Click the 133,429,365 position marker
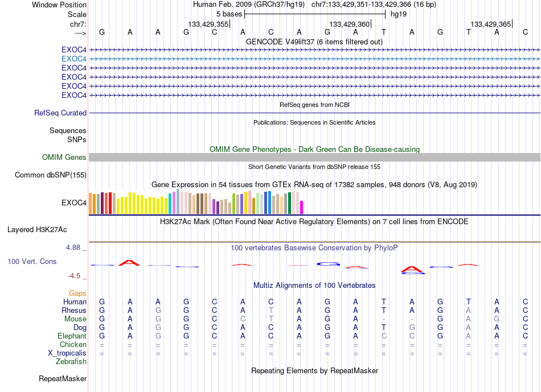Image resolution: width=541 pixels, height=392 pixels. tap(491, 24)
